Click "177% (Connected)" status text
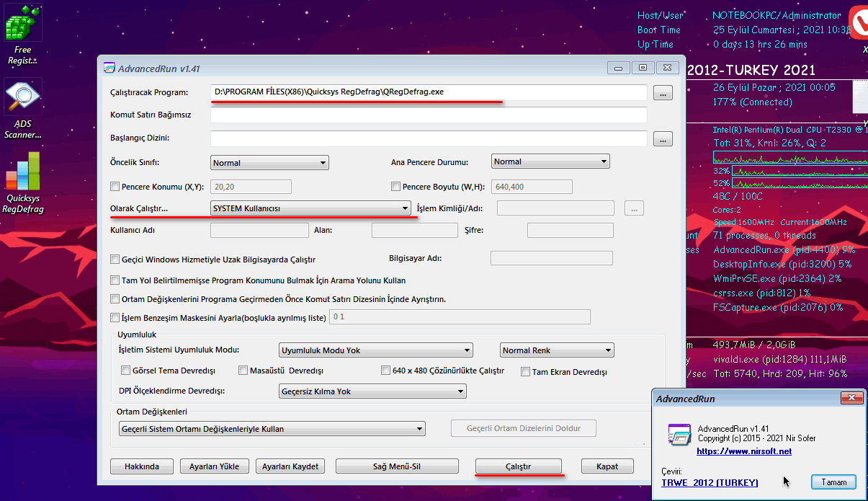 (752, 102)
